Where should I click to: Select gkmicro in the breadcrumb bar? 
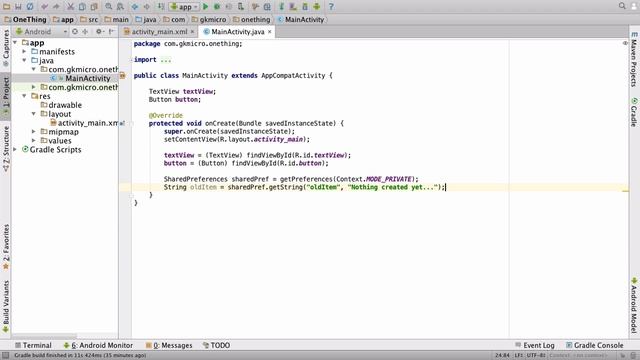(209, 19)
